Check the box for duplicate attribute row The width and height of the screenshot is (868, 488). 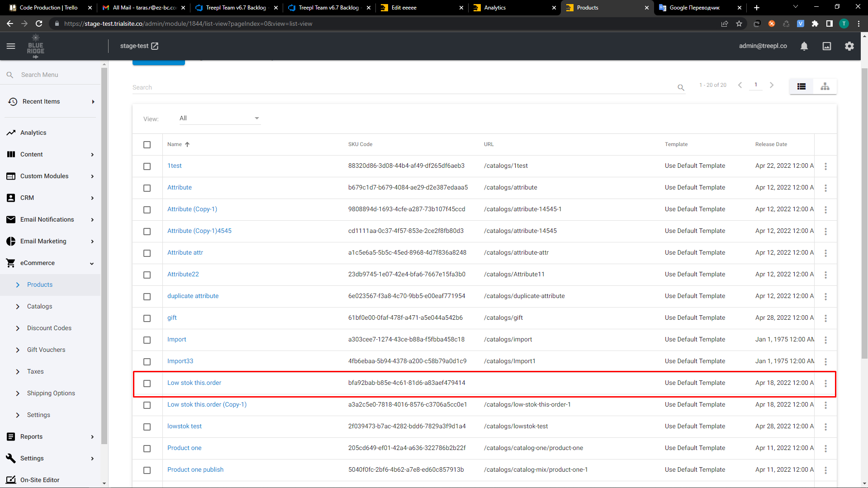pos(147,297)
